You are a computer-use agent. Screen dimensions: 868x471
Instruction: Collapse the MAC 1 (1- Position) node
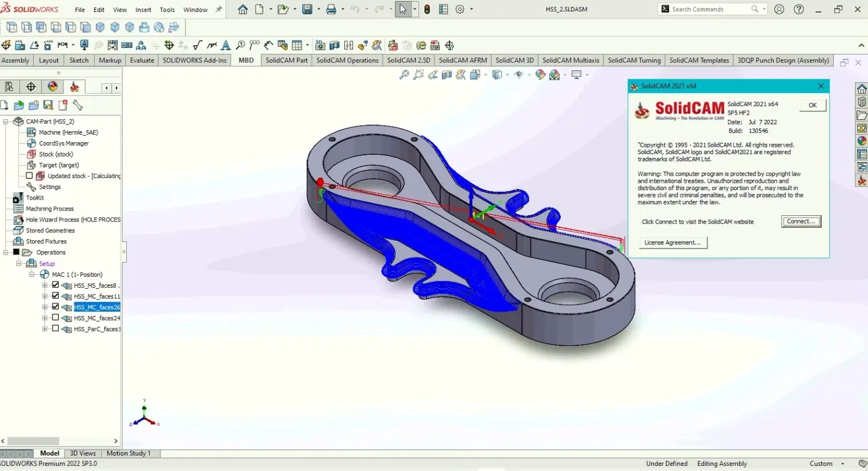click(x=32, y=274)
